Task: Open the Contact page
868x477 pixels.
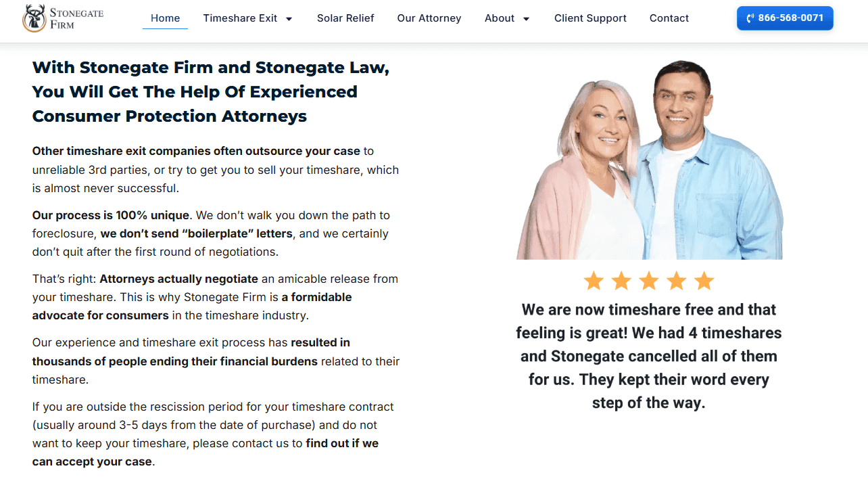Action: (669, 18)
